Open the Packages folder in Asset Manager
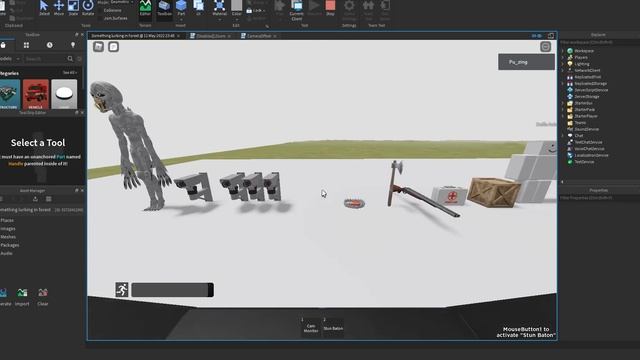Image resolution: width=640 pixels, height=360 pixels. point(10,245)
